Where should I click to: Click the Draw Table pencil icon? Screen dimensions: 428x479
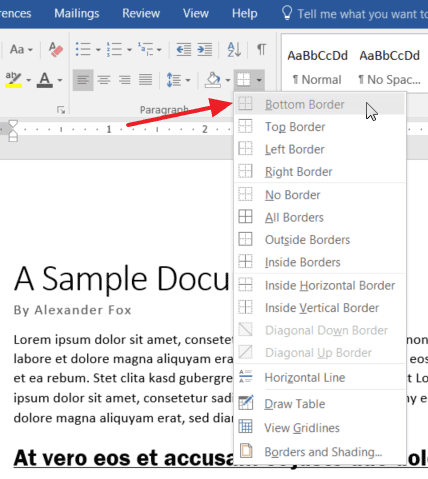(246, 403)
